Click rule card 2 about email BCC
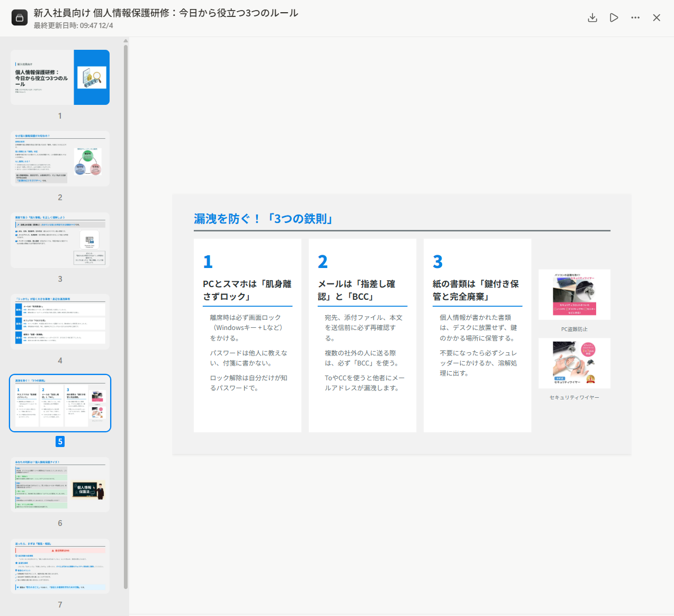674x616 pixels. [362, 335]
